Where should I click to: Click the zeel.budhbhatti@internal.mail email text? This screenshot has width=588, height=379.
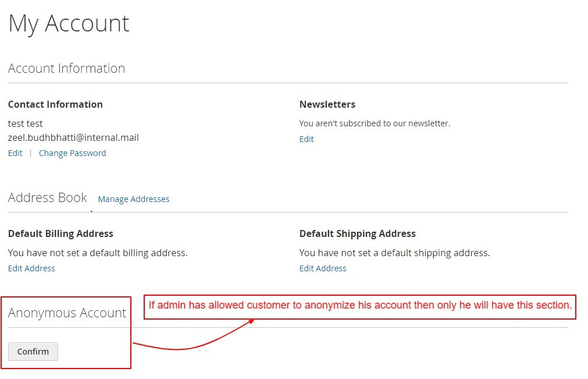[73, 138]
